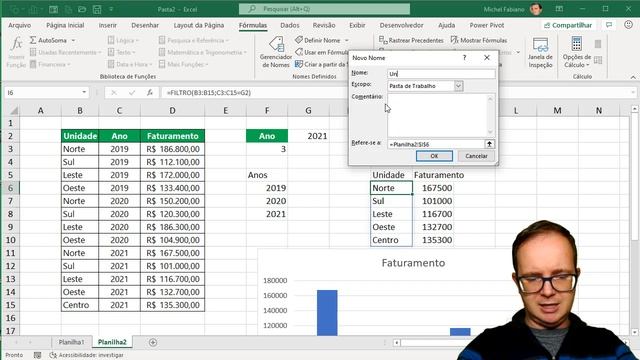Open Gerenciador de Nomes
This screenshot has width=640, height=360.
[x=276, y=52]
